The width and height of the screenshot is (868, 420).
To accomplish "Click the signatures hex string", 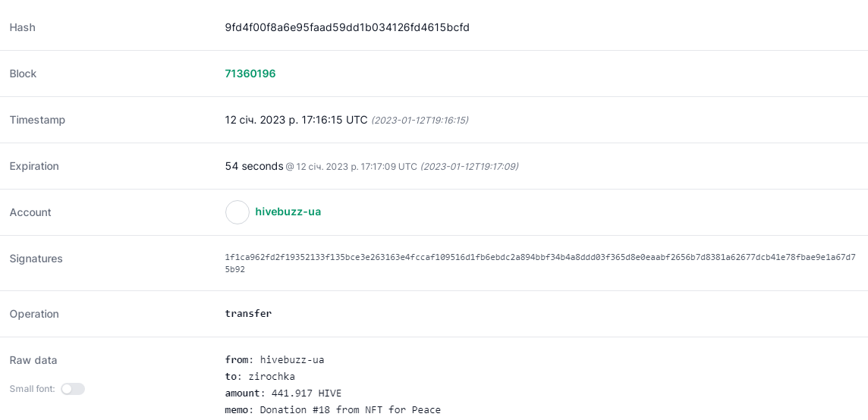I will [539, 263].
